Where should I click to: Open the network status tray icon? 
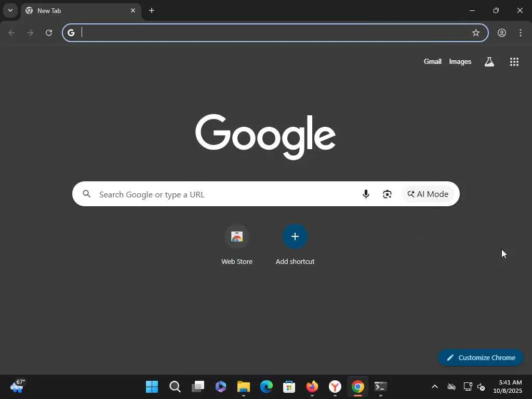pyautogui.click(x=468, y=387)
